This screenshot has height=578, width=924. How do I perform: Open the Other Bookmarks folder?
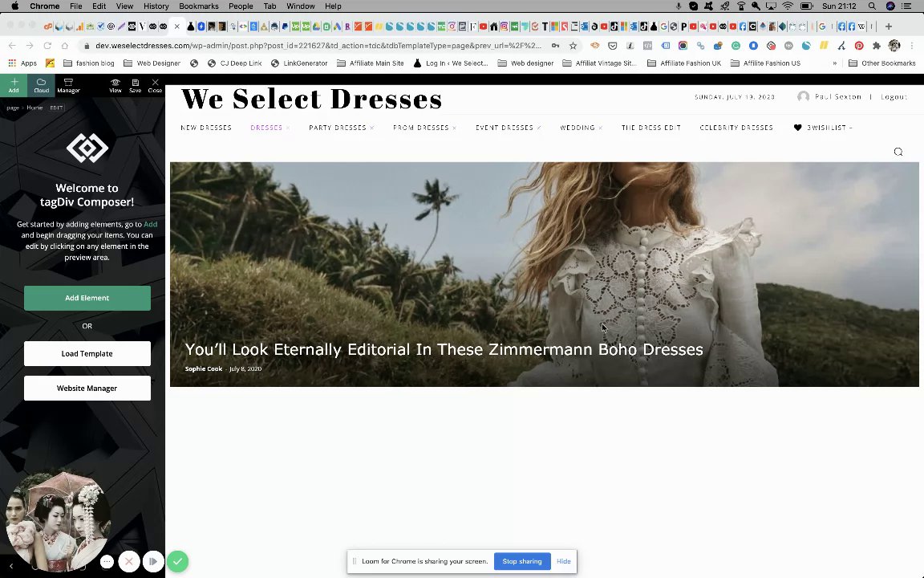click(882, 63)
